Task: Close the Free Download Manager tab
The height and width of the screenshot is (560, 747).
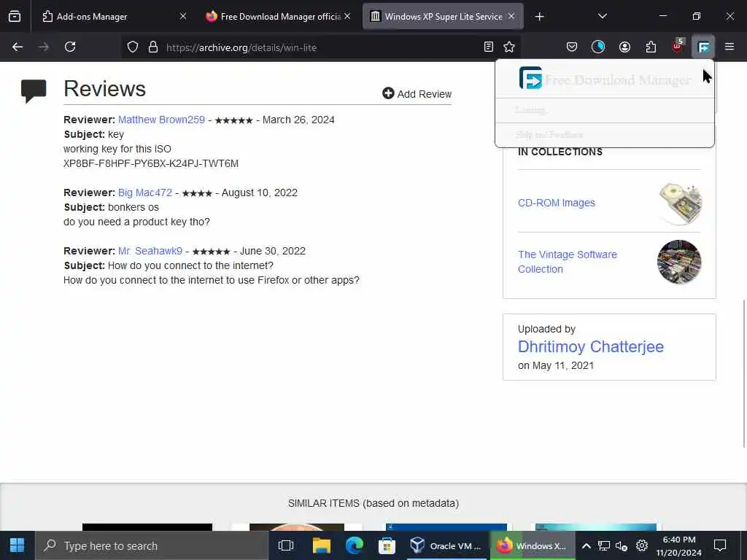Action: click(x=347, y=16)
